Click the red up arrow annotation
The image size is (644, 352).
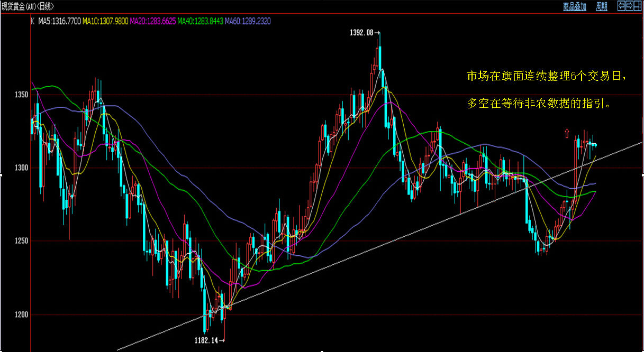click(567, 133)
